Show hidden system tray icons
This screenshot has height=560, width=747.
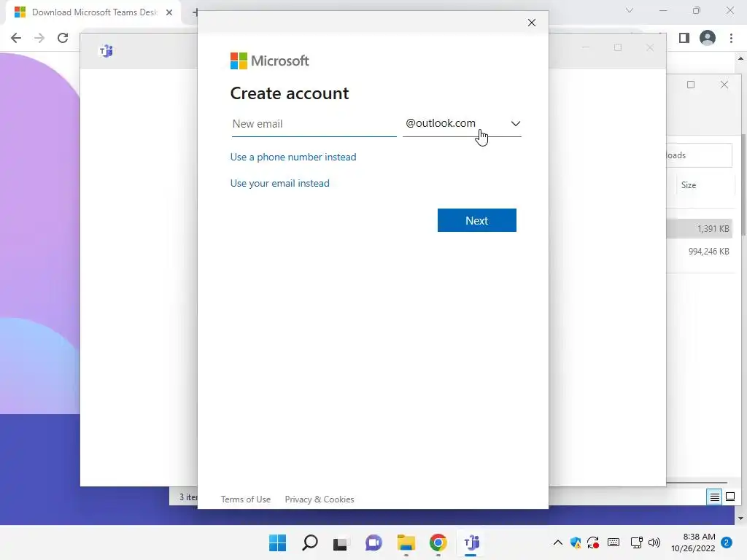[558, 542]
